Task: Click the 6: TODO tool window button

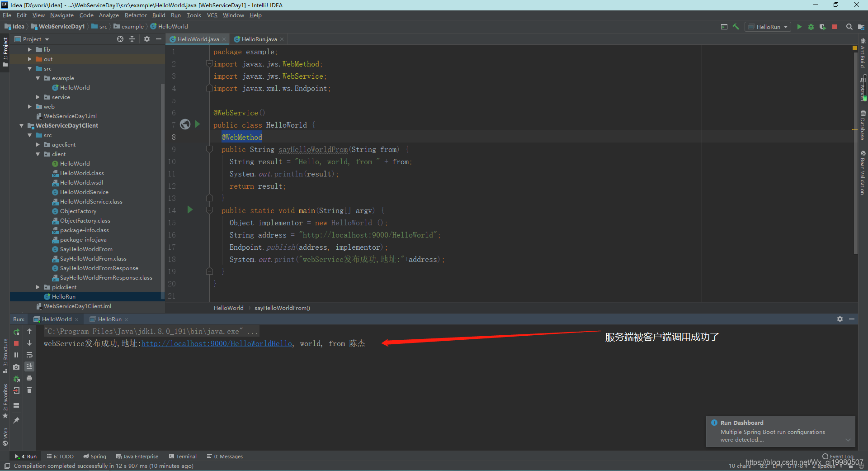Action: tap(60, 457)
